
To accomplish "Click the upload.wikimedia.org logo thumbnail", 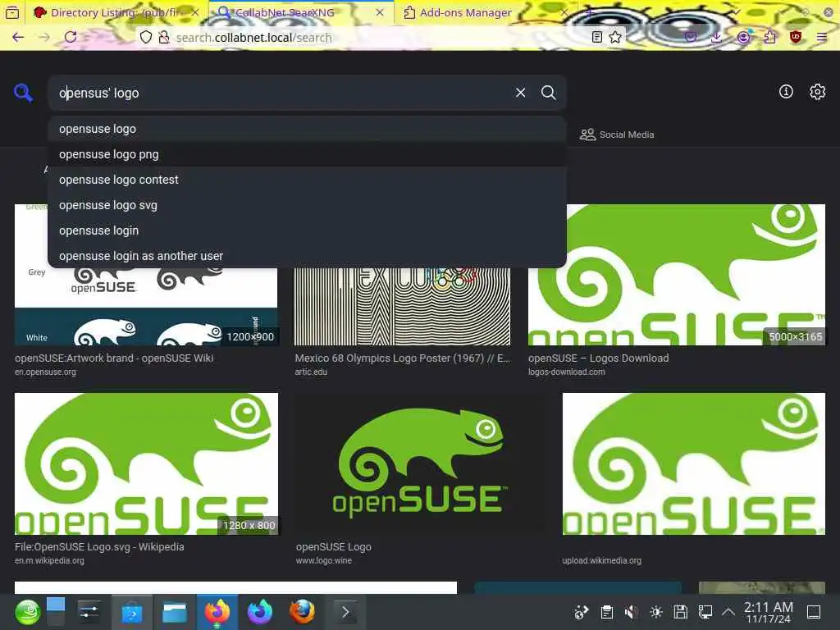I will coord(694,464).
